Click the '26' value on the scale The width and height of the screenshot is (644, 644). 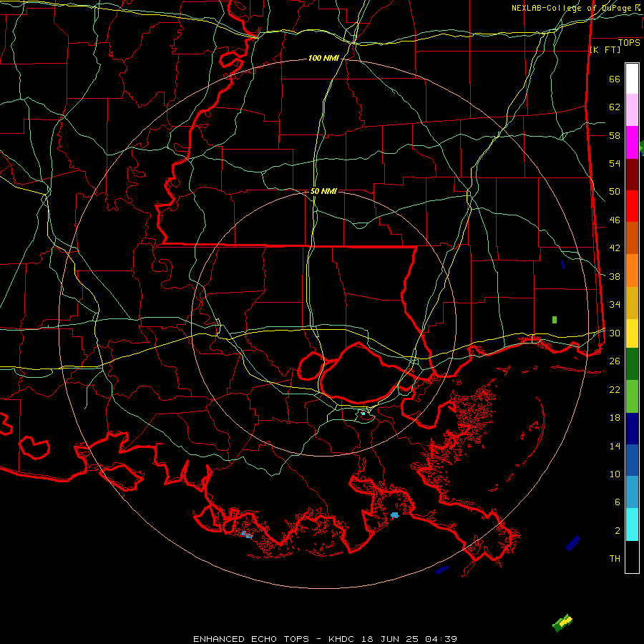tap(615, 361)
